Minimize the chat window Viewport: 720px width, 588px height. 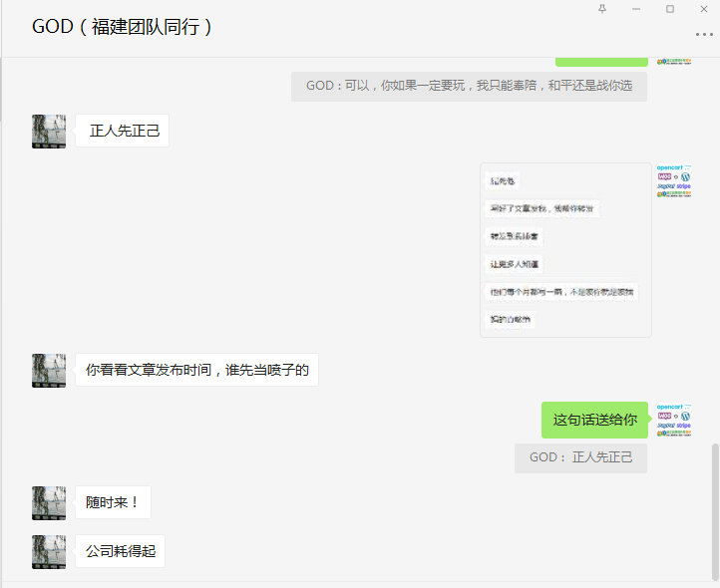tap(635, 9)
